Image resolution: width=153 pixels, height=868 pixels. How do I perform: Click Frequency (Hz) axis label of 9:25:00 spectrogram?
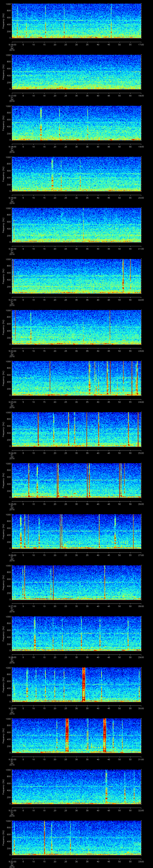3,480
